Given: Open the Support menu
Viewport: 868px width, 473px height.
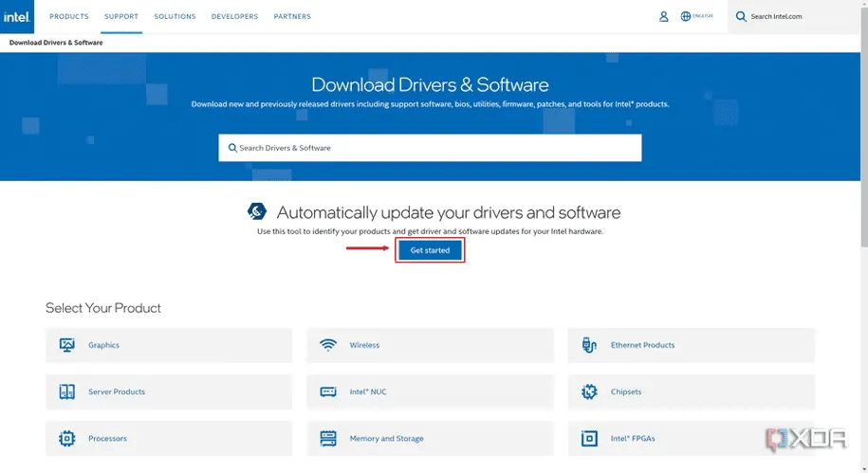Looking at the screenshot, I should point(121,16).
